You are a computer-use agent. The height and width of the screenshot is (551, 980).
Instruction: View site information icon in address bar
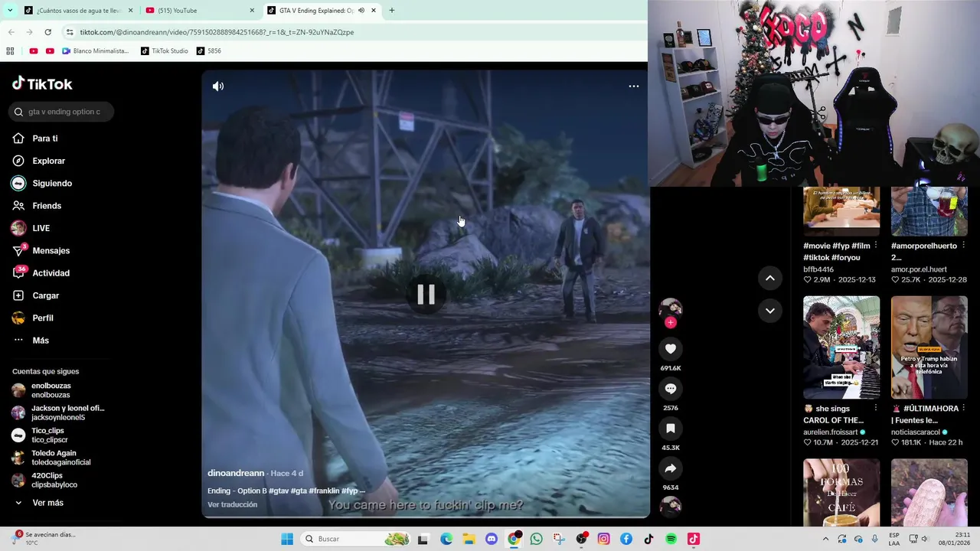point(70,32)
